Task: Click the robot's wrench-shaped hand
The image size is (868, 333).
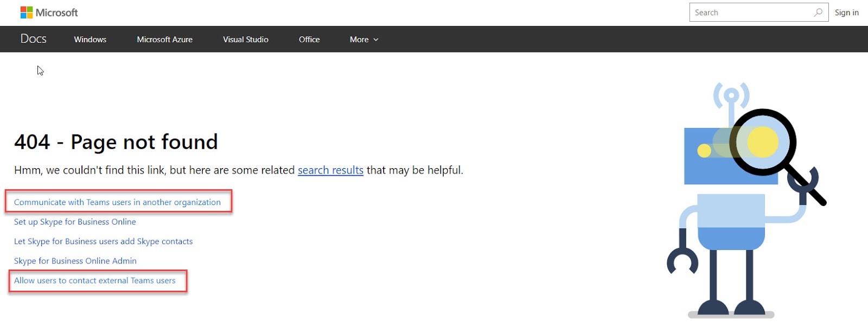Action: (x=682, y=261)
